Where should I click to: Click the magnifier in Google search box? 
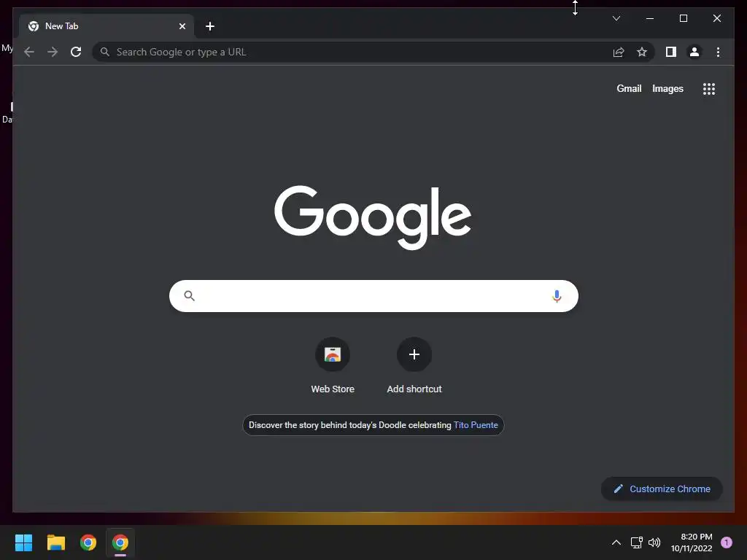[x=189, y=296]
